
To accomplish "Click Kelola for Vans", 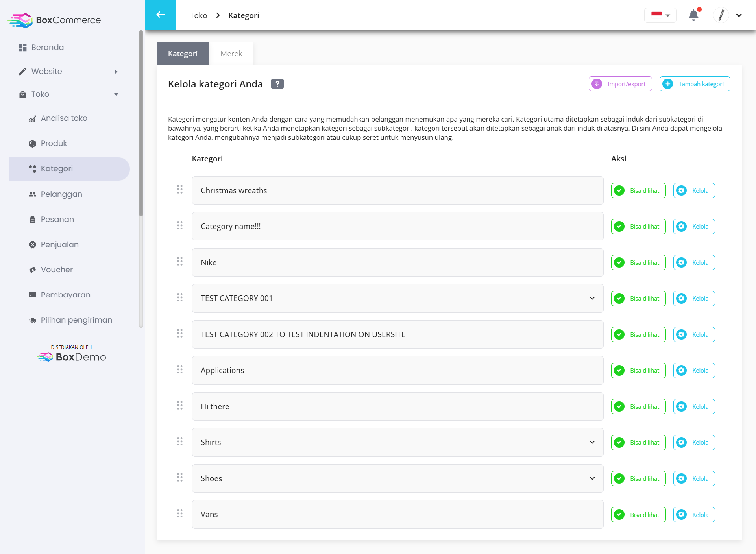I will [694, 515].
